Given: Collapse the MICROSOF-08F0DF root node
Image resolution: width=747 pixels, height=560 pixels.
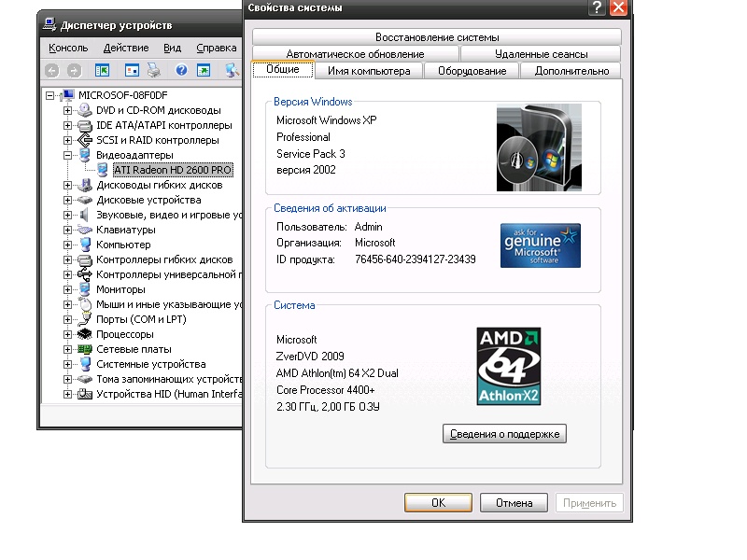Looking at the screenshot, I should coord(50,96).
